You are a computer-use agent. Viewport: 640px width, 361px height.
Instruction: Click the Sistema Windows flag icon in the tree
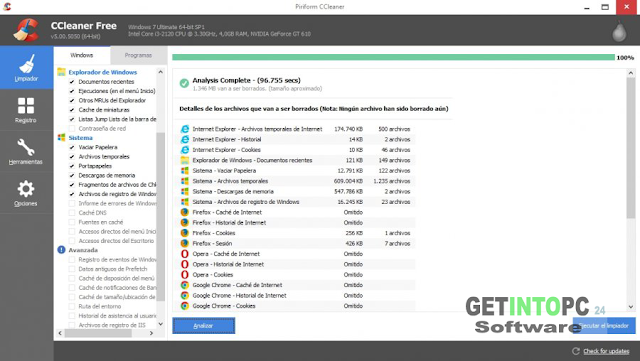[x=61, y=138]
